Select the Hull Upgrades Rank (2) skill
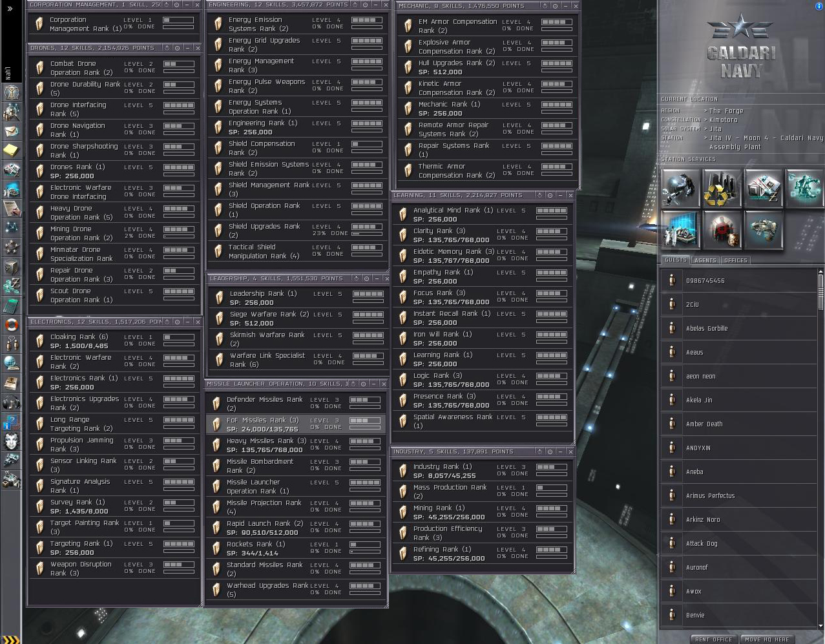 488,67
